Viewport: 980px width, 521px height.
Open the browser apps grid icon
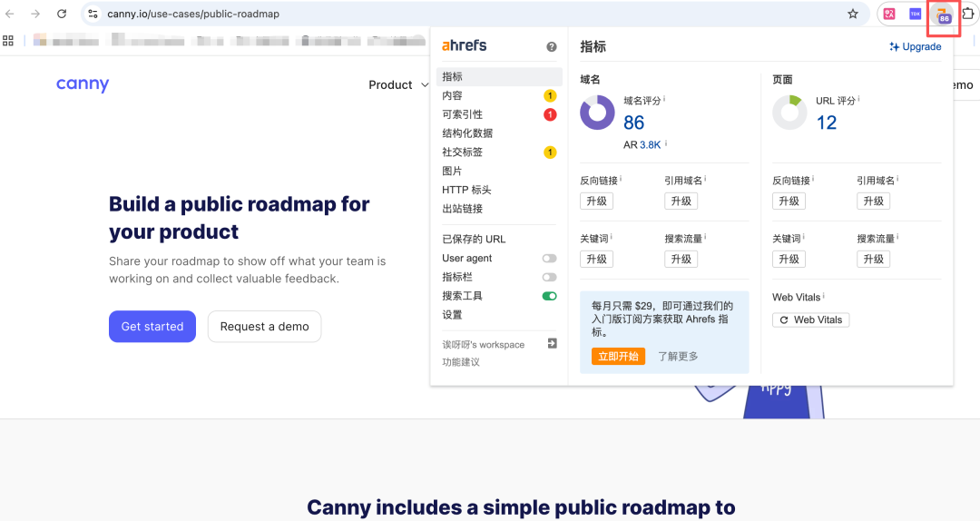coord(8,40)
